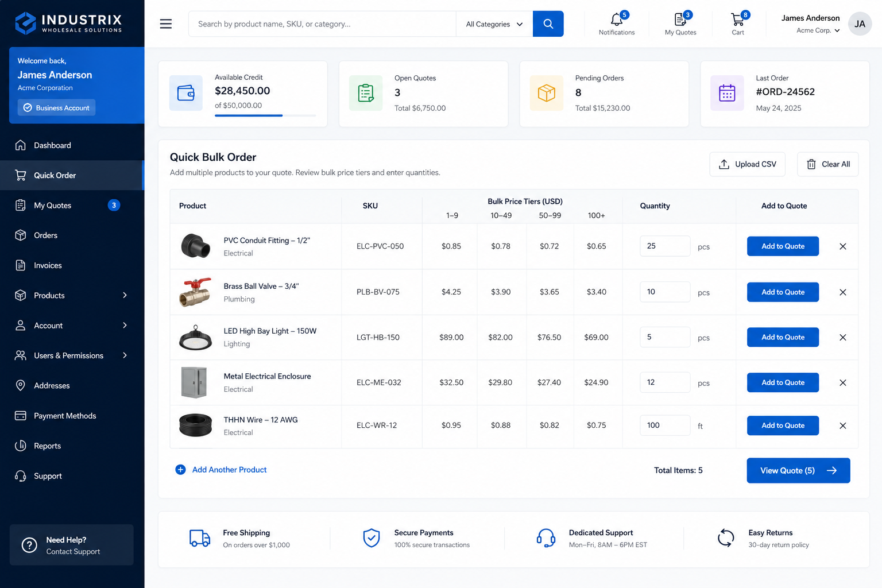
Task: Click the LED High Bay Light thumbnail
Action: 195,338
